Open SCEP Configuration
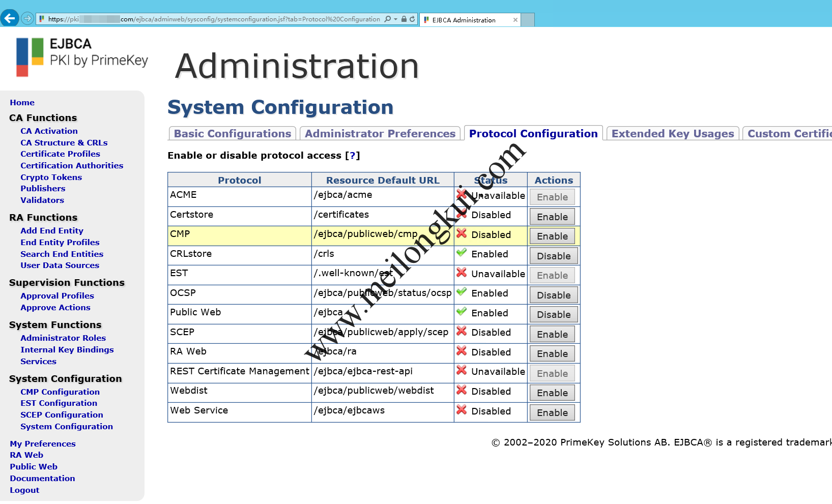This screenshot has width=832, height=504. (x=62, y=414)
